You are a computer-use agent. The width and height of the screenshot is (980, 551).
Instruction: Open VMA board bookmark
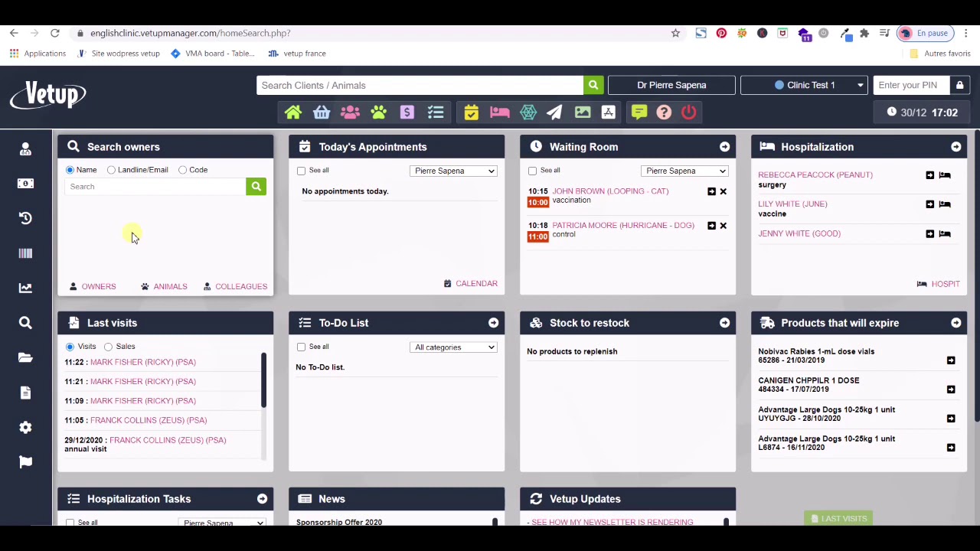click(x=213, y=54)
